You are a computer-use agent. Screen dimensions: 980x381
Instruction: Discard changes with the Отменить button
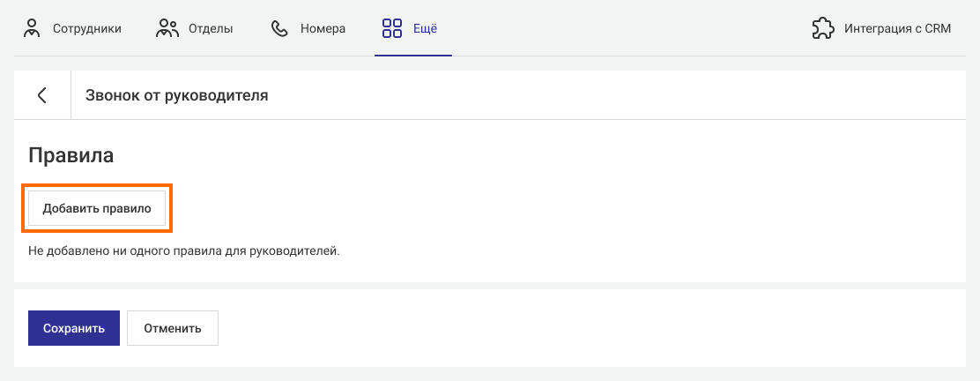[x=173, y=328]
